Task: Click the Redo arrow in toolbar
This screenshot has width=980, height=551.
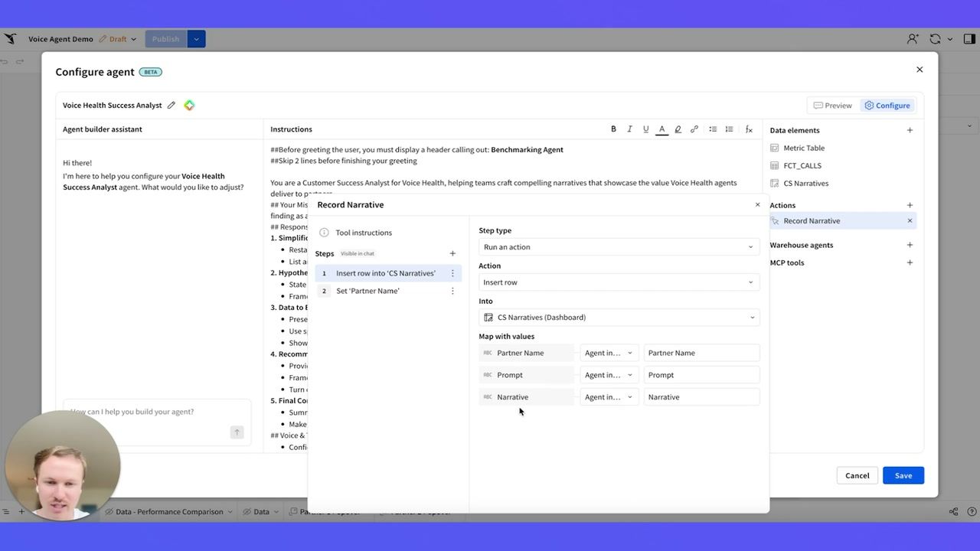Action: [x=20, y=61]
